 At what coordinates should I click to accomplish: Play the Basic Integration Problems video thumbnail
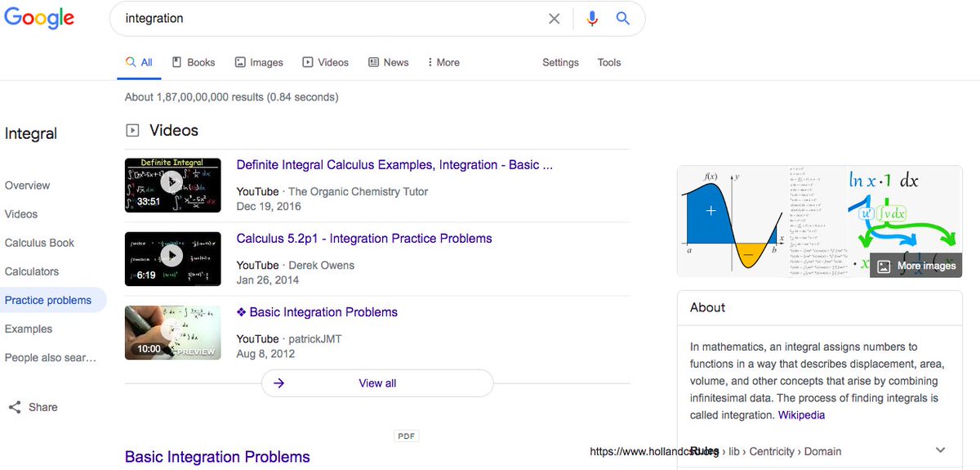pos(173,333)
